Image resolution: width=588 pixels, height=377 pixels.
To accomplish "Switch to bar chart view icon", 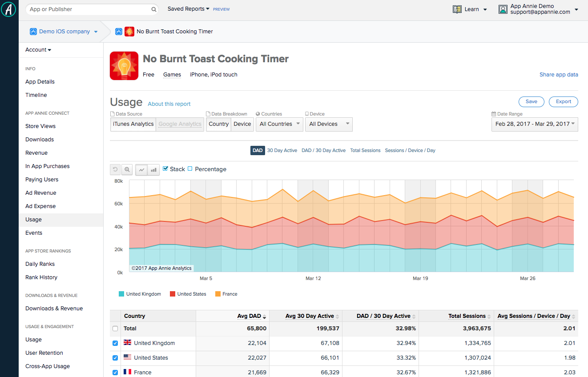I will [154, 169].
